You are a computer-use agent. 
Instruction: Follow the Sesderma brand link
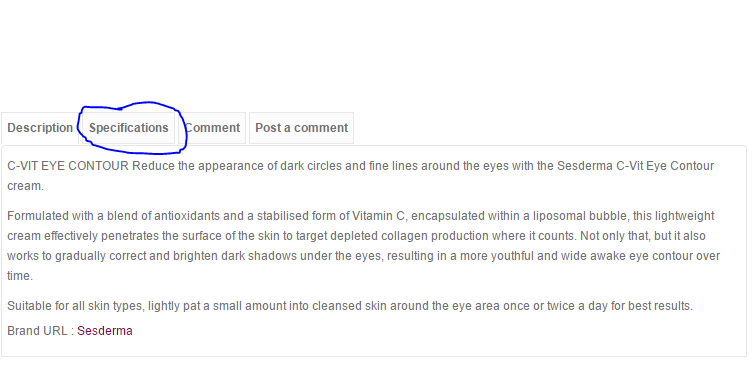tap(105, 331)
